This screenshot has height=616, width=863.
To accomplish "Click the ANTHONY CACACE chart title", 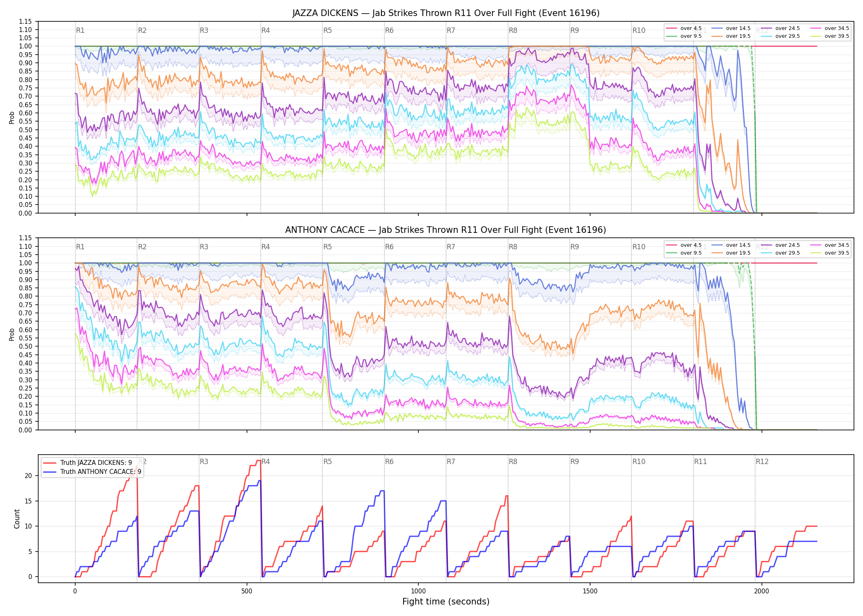I will tap(446, 230).
